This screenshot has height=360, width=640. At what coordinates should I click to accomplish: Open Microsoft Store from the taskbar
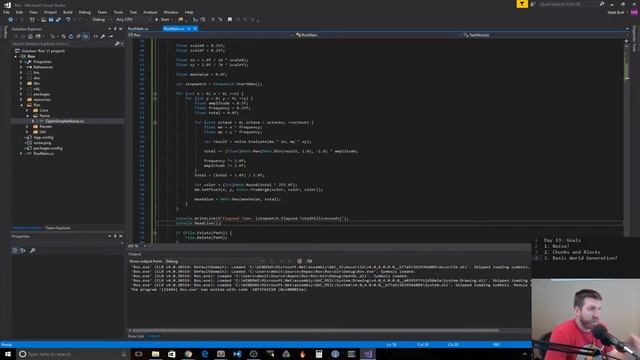pyautogui.click(x=172, y=354)
